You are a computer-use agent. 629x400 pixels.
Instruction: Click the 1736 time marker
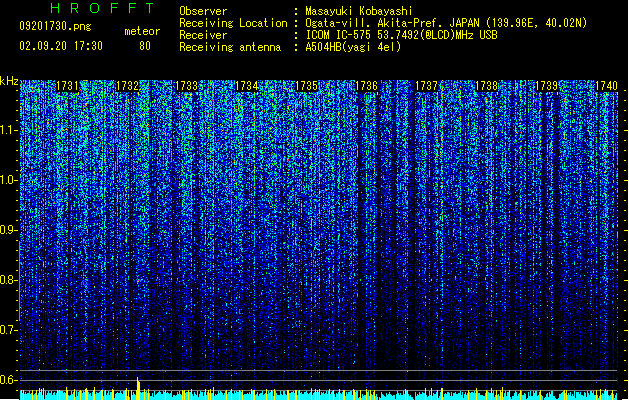pos(367,86)
